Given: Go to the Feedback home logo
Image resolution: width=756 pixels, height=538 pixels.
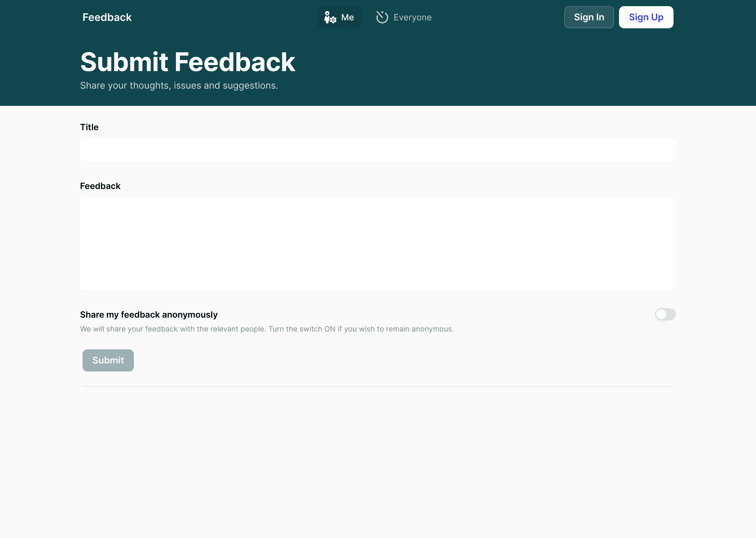Looking at the screenshot, I should [107, 17].
